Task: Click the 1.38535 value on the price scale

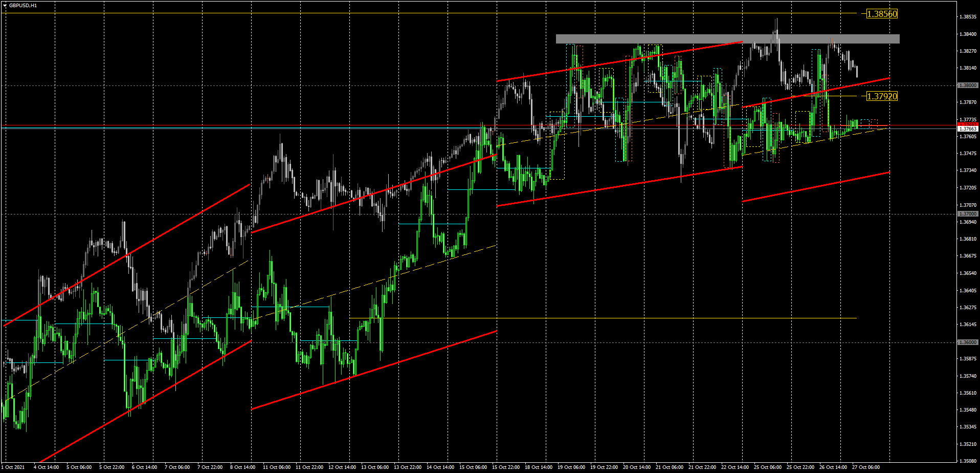Action: pyautogui.click(x=968, y=17)
